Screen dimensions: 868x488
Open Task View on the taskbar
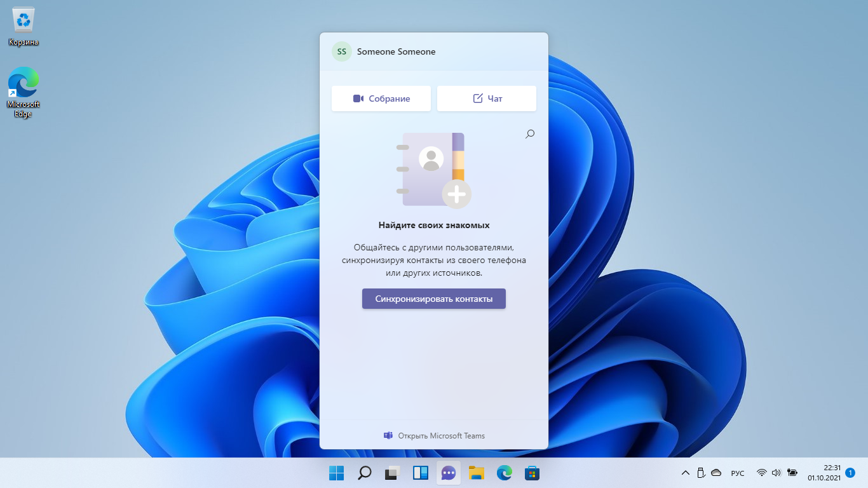[393, 473]
